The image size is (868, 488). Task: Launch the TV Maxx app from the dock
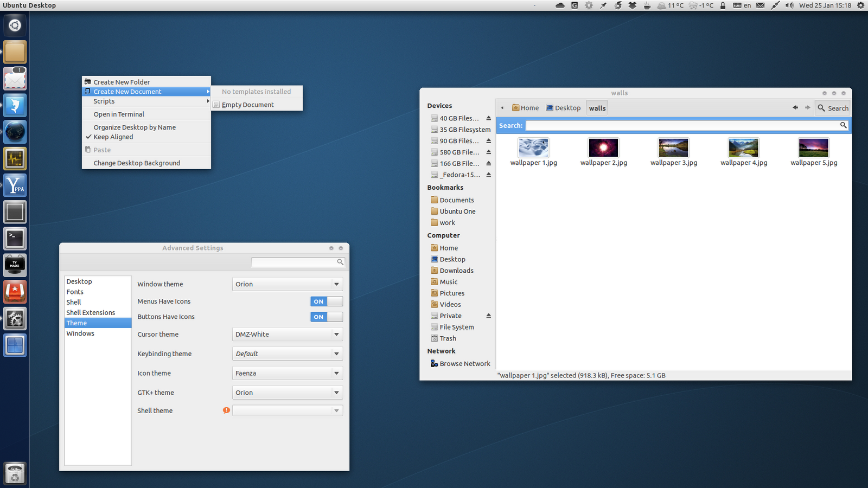click(15, 265)
